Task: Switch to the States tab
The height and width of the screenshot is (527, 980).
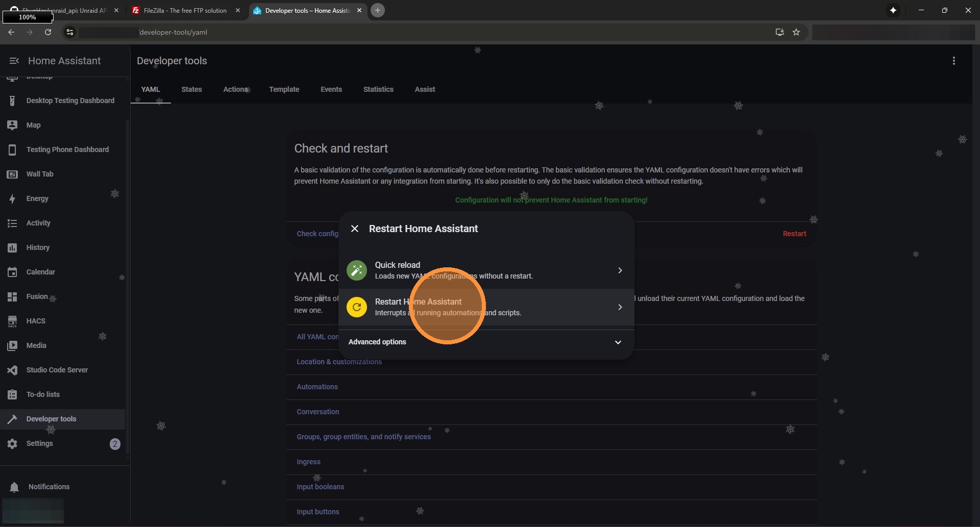Action: pyautogui.click(x=192, y=89)
